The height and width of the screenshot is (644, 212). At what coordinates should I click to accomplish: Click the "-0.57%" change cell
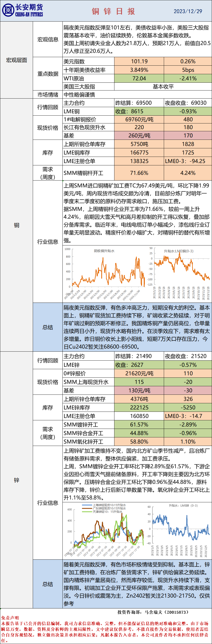click(x=188, y=365)
